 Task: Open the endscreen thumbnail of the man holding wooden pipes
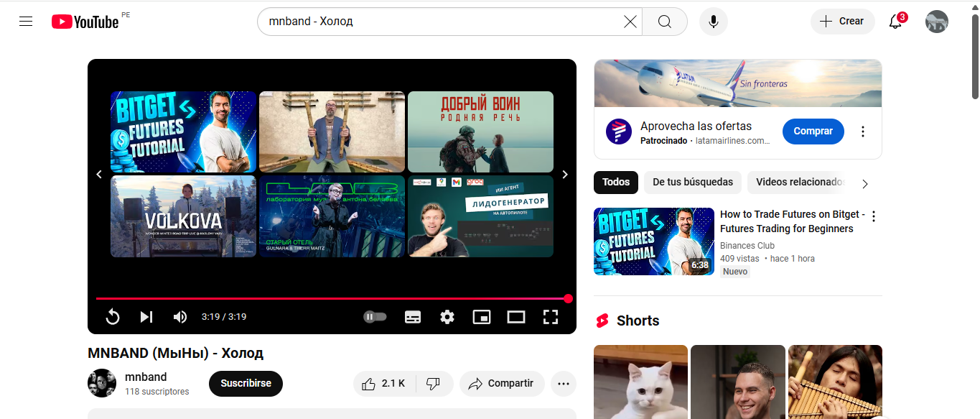(332, 132)
